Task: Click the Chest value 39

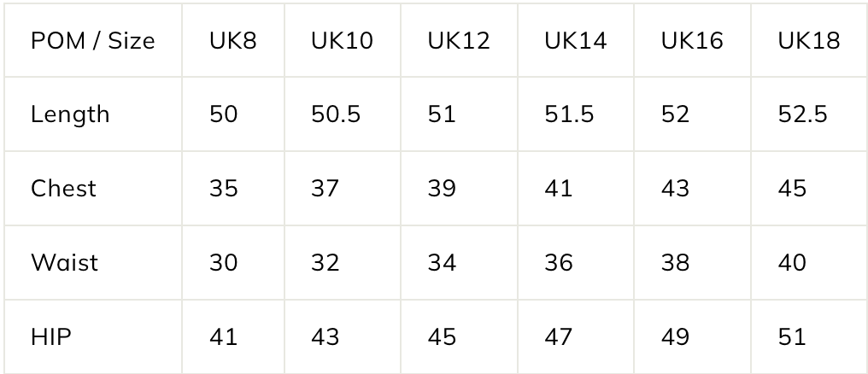Action: [442, 189]
